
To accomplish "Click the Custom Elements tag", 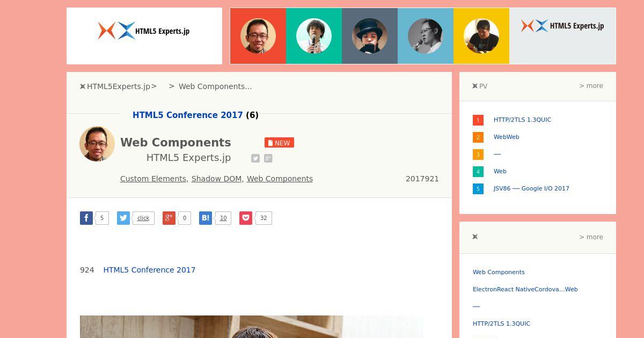I will (x=153, y=179).
